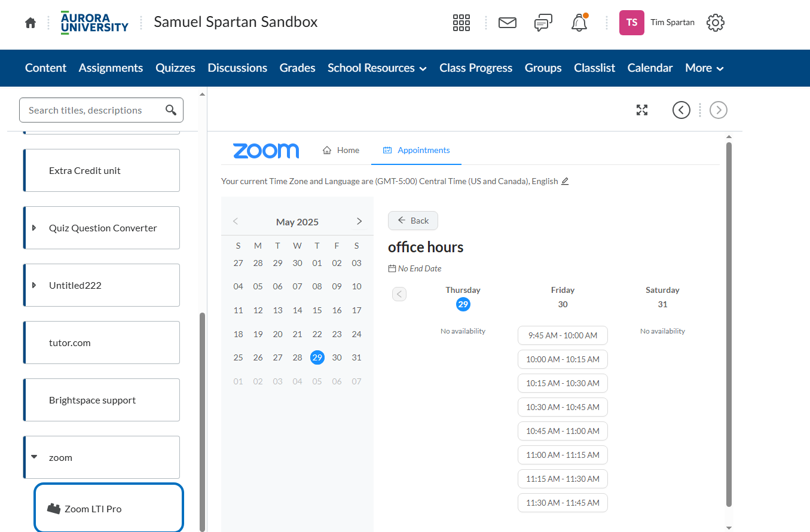Book 10:15 AM - 10:30 AM slot
Screen dimensions: 810x532
click(563, 383)
